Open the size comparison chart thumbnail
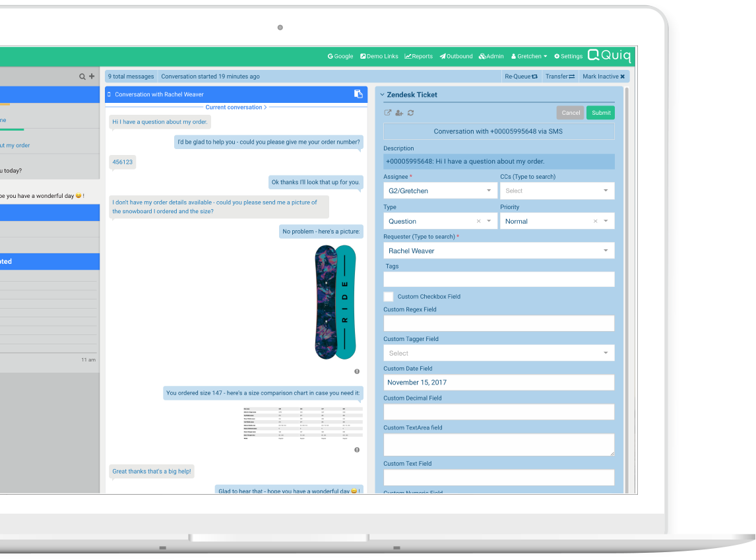The image size is (756, 560). pyautogui.click(x=303, y=423)
